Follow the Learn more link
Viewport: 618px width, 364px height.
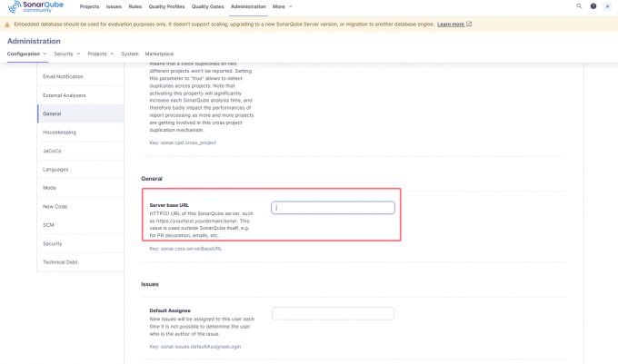(451, 25)
